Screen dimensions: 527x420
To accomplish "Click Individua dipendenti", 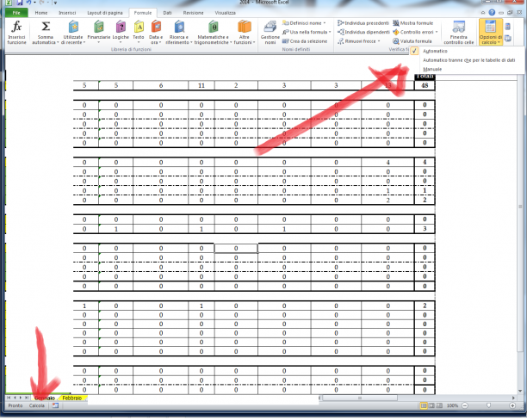I will coord(363,32).
